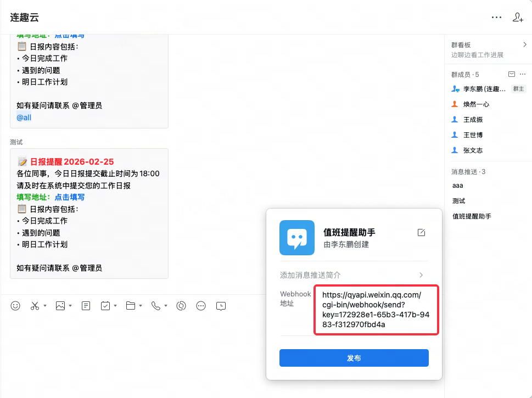
Task: Open the to-do task icon in toolbar
Action: pyautogui.click(x=105, y=306)
